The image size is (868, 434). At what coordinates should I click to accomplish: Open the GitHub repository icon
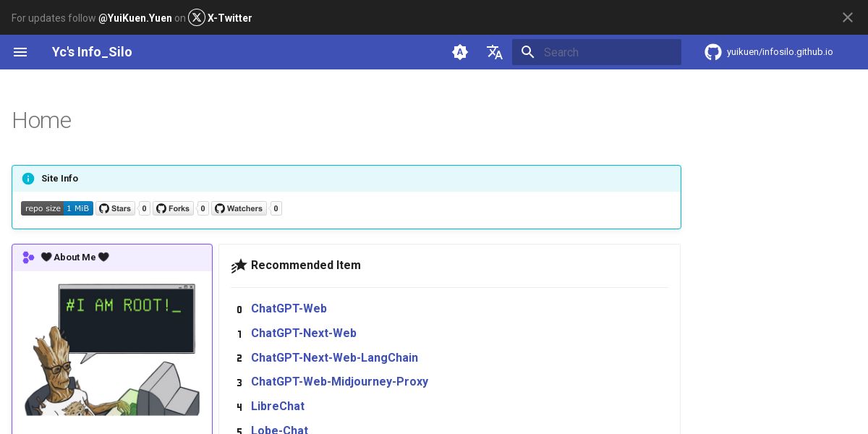point(713,52)
